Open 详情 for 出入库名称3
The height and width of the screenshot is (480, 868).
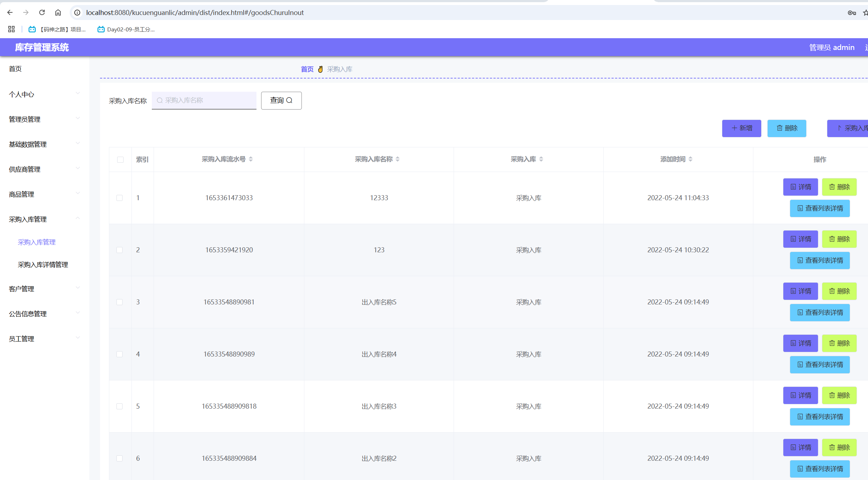(800, 395)
